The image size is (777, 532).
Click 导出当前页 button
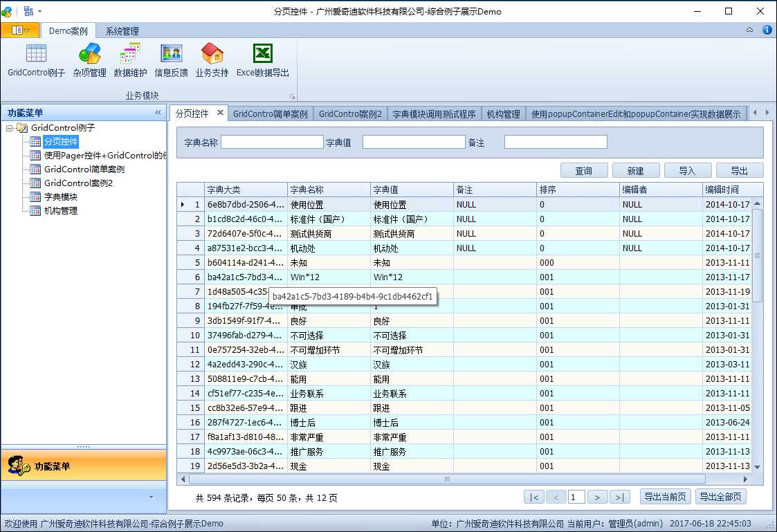(666, 496)
